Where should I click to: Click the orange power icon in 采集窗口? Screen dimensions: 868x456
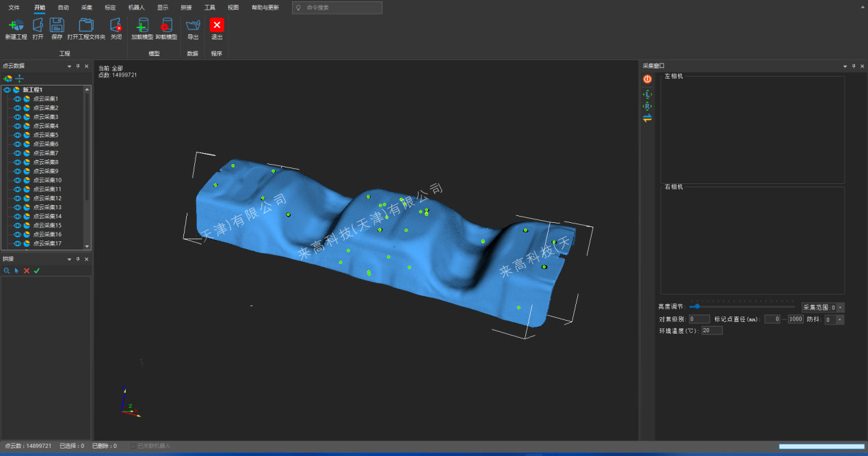[x=647, y=79]
